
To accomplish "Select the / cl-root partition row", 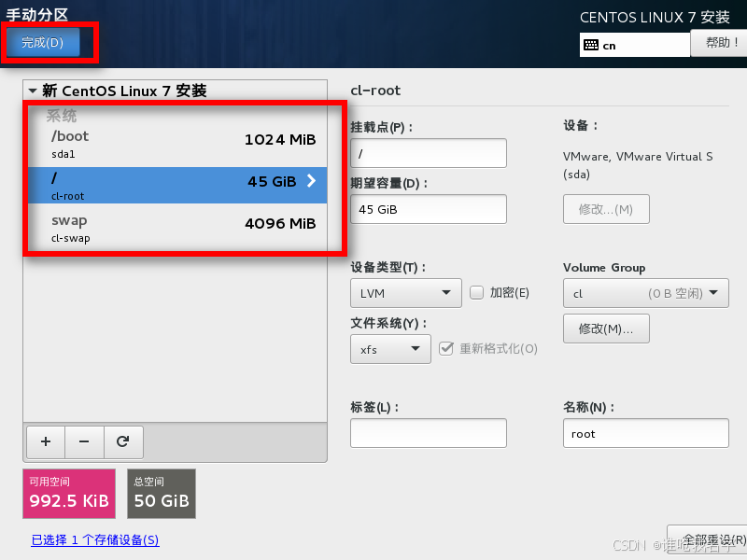I will (x=177, y=185).
